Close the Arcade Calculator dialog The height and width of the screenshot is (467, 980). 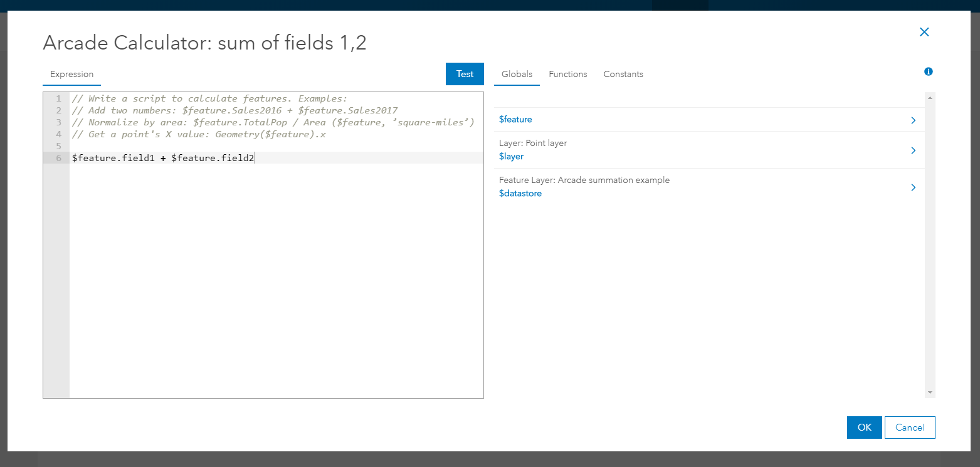[924, 32]
